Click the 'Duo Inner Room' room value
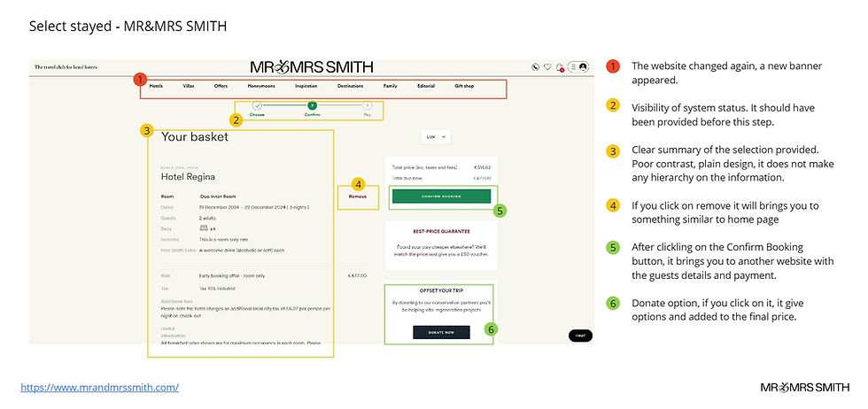 tap(218, 197)
